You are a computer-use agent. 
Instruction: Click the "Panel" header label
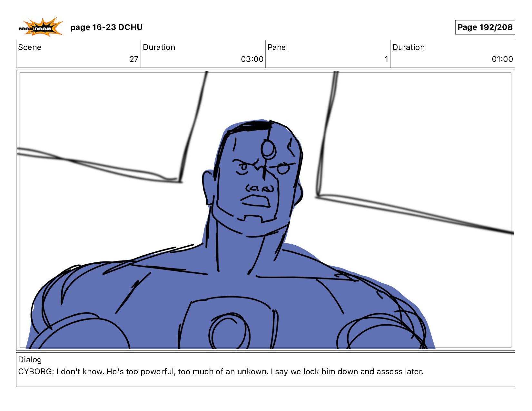point(278,47)
